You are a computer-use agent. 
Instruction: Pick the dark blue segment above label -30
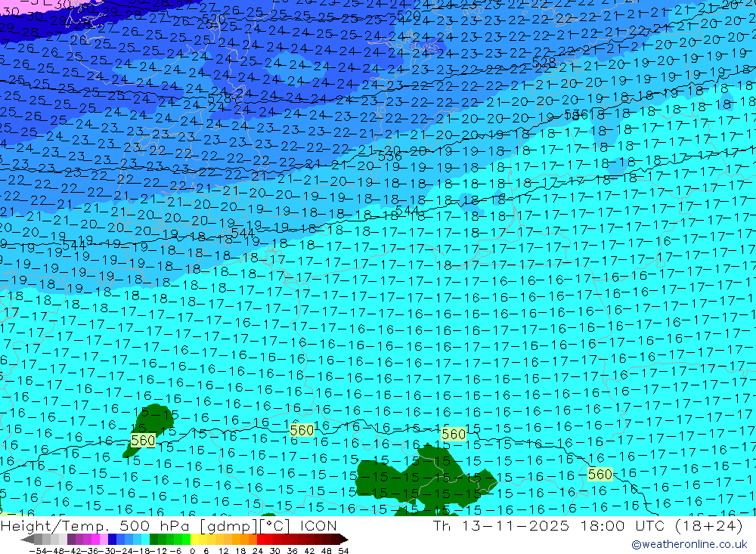[112, 540]
